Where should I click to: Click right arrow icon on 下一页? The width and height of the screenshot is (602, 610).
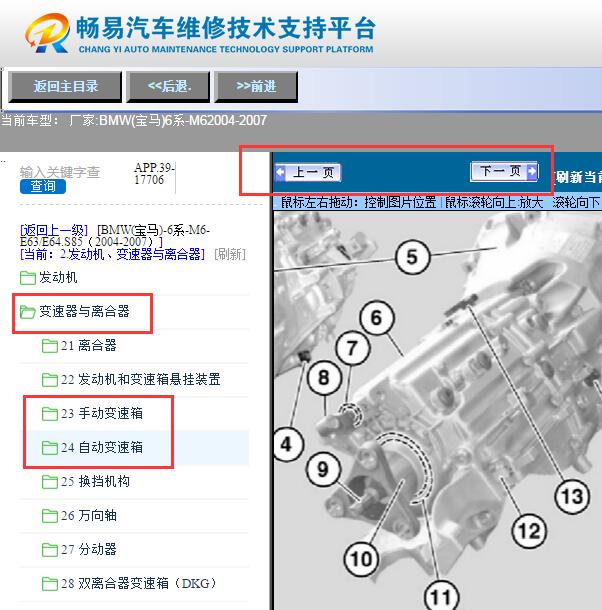coord(532,171)
